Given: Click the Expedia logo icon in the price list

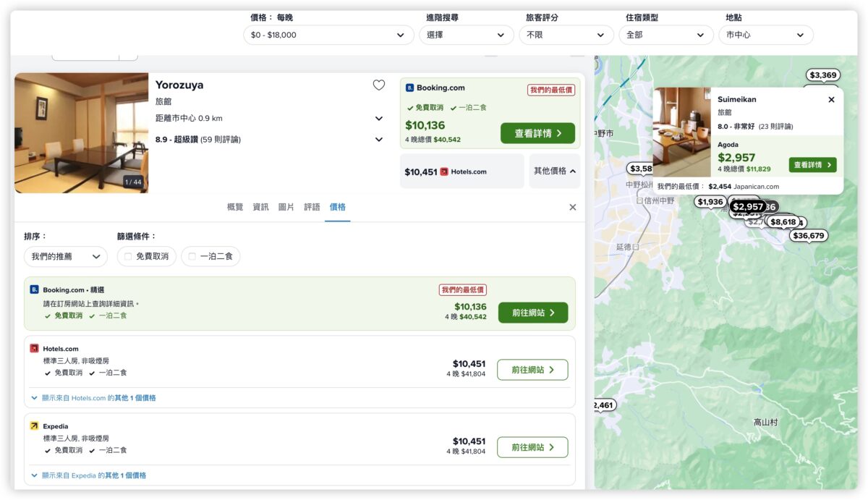Looking at the screenshot, I should click(34, 426).
